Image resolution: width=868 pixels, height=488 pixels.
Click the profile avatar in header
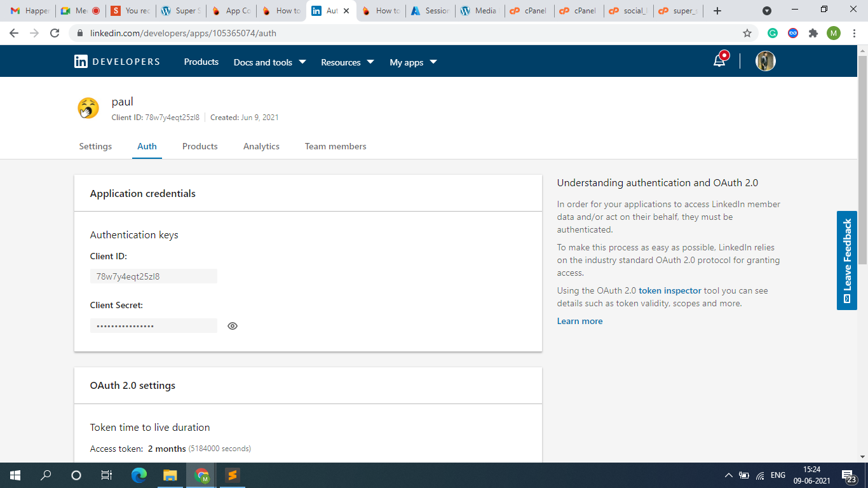tap(765, 61)
